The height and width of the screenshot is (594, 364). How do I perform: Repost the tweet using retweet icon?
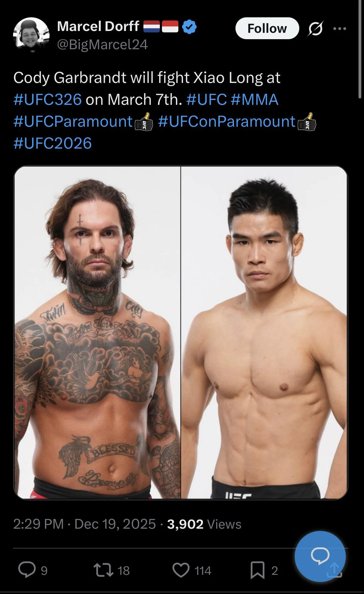coord(103,570)
